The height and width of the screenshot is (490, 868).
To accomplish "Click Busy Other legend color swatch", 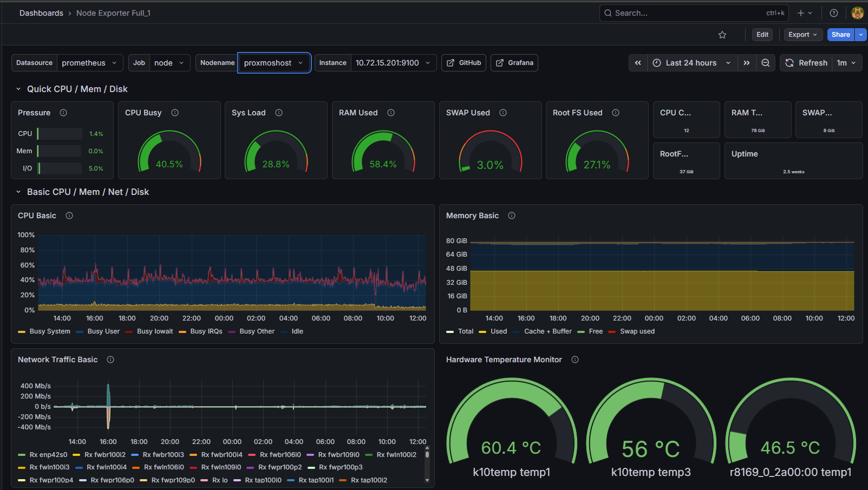I will click(x=232, y=332).
